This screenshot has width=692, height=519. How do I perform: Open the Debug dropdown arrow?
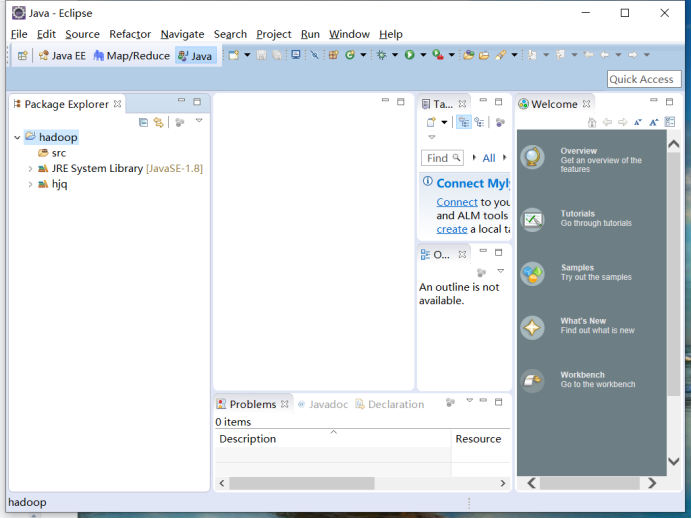395,55
